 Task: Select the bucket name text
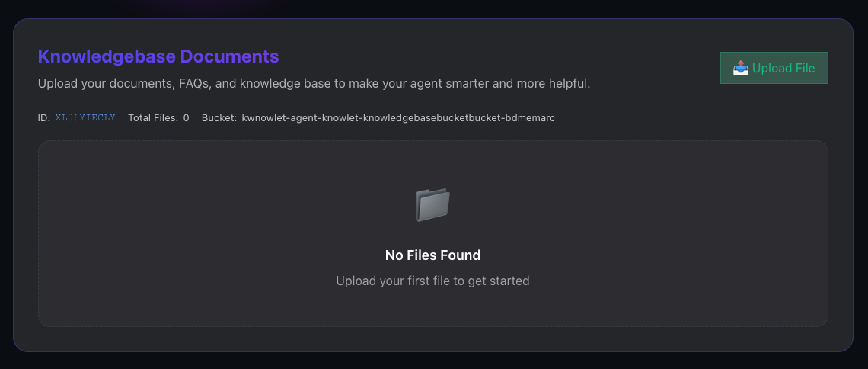tap(398, 117)
